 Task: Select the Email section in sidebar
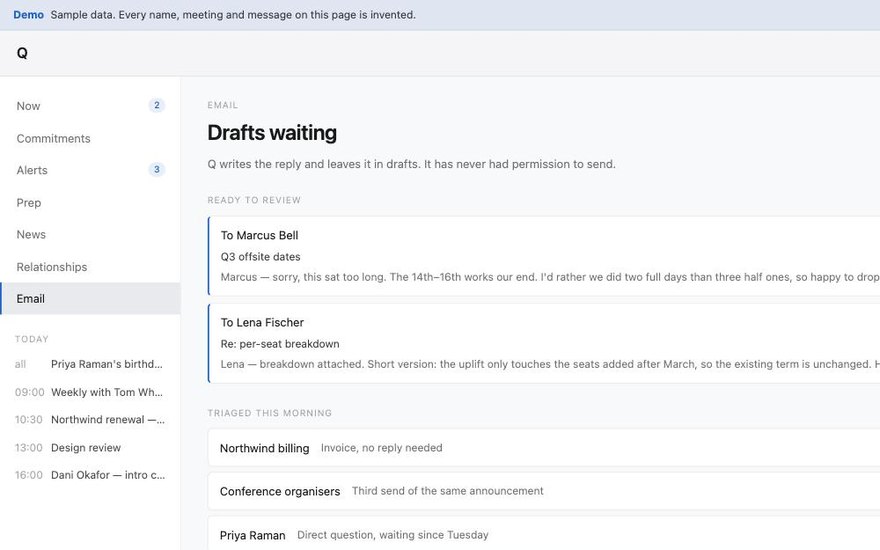pyautogui.click(x=90, y=299)
